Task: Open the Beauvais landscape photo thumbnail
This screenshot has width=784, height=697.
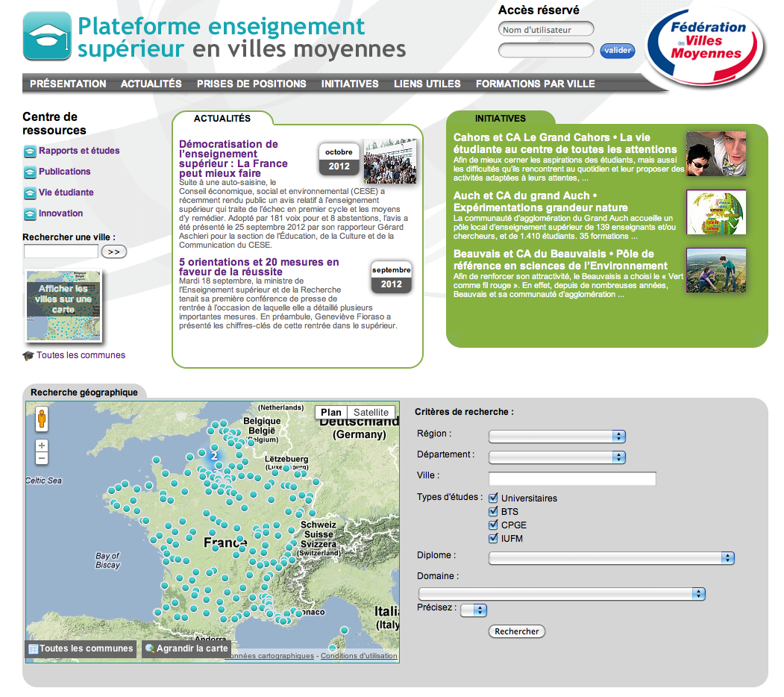Action: click(716, 270)
